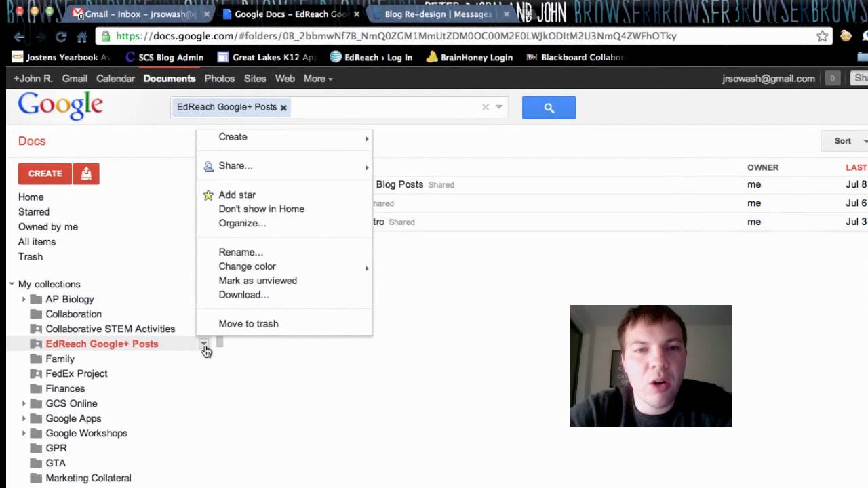
Task: Click the Google logo
Action: (x=60, y=106)
